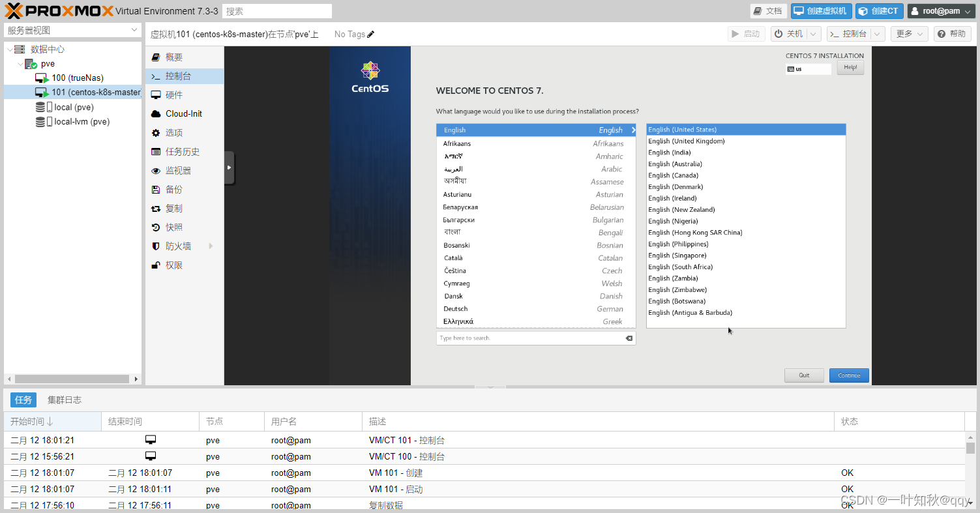Select local (pve) storage
Screen dimensions: 980x513
[x=72, y=107]
